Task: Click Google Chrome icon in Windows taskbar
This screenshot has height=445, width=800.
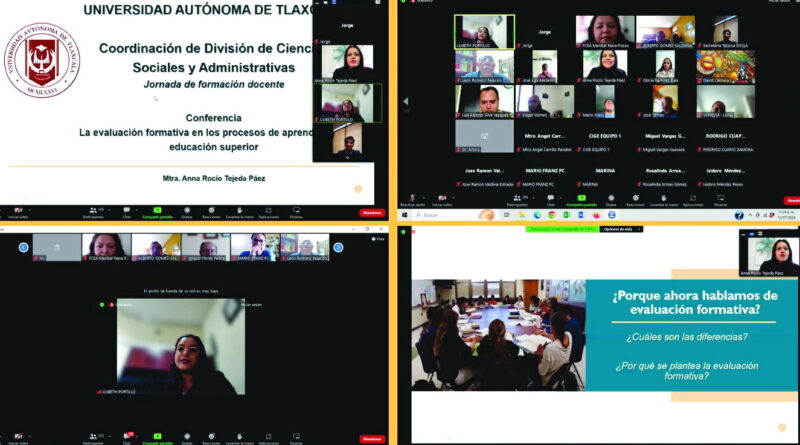Action: click(x=551, y=215)
